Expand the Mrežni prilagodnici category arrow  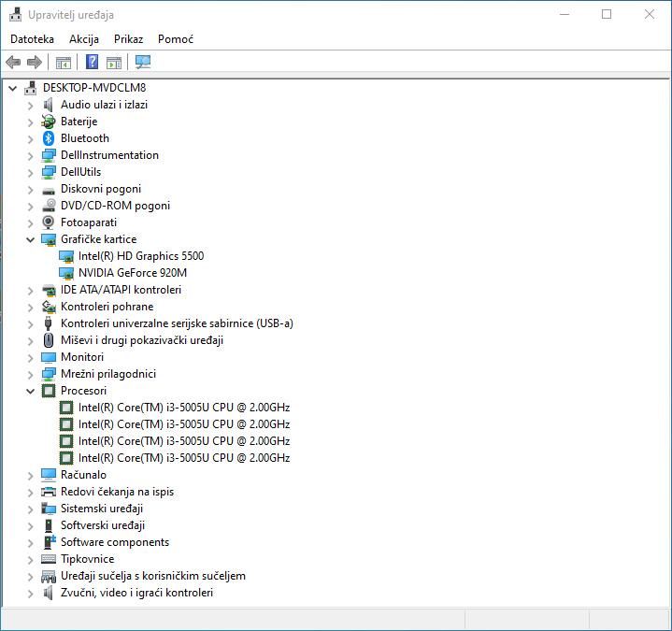coord(30,374)
